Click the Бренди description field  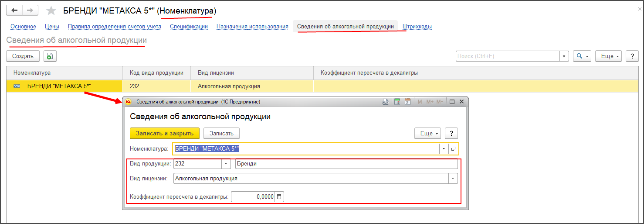pos(346,164)
